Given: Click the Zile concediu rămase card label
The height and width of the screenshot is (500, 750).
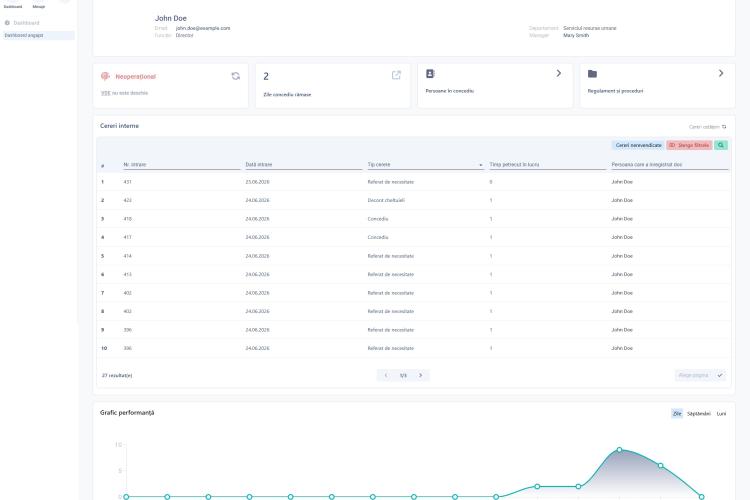Looking at the screenshot, I should tap(287, 94).
